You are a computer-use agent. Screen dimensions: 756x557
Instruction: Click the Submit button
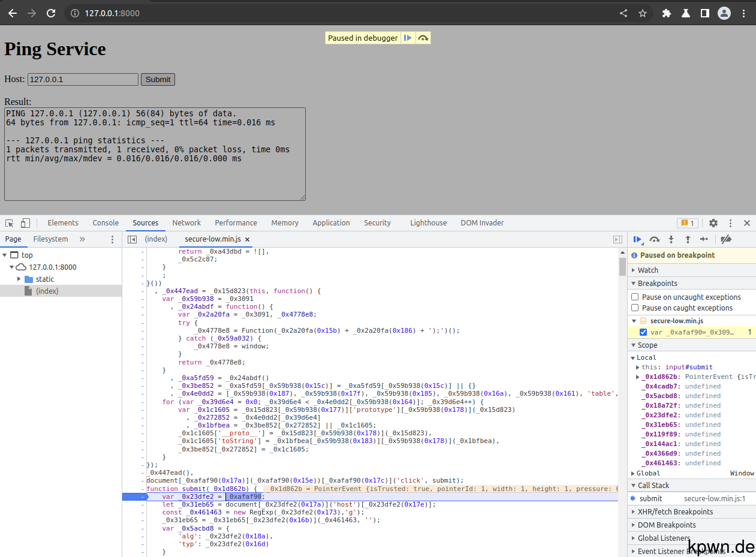click(158, 79)
